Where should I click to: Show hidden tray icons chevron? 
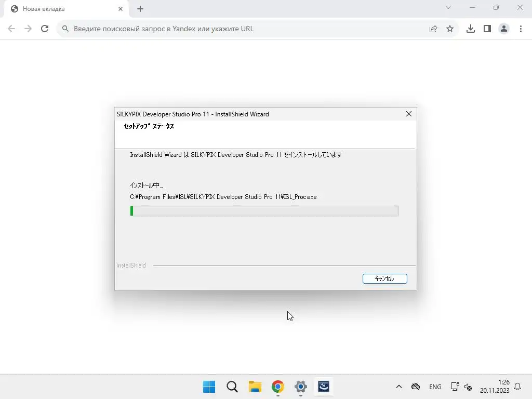coord(399,387)
